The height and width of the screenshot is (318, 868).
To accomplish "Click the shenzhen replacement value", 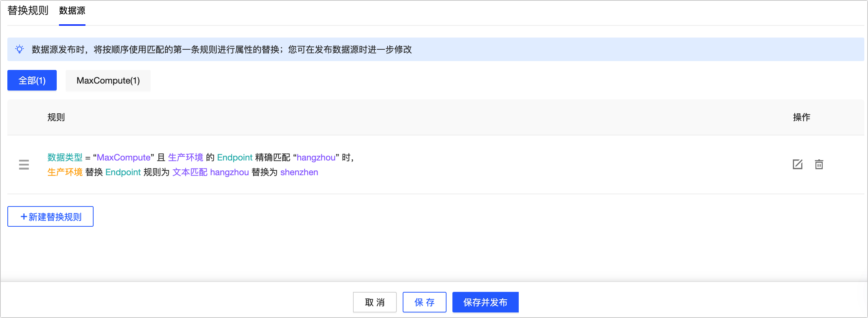I will coord(299,172).
